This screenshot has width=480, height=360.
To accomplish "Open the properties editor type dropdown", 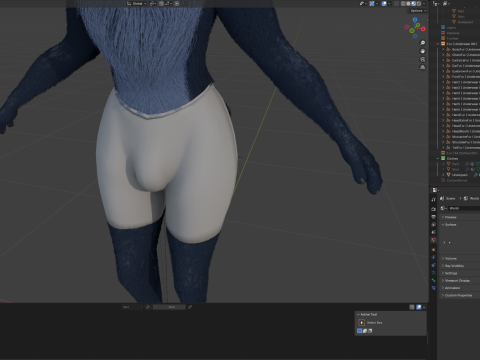I will click(435, 190).
